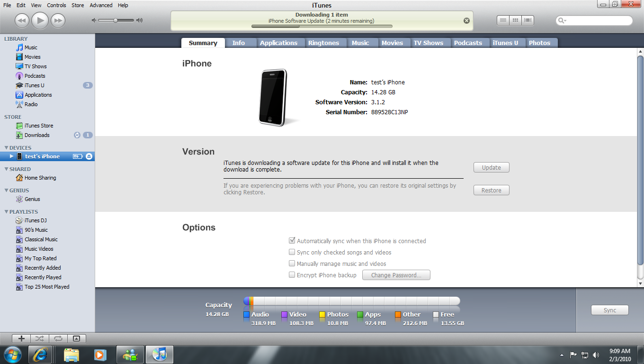The width and height of the screenshot is (644, 364).
Task: Switch to the Ringtones tab
Action: pos(323,43)
